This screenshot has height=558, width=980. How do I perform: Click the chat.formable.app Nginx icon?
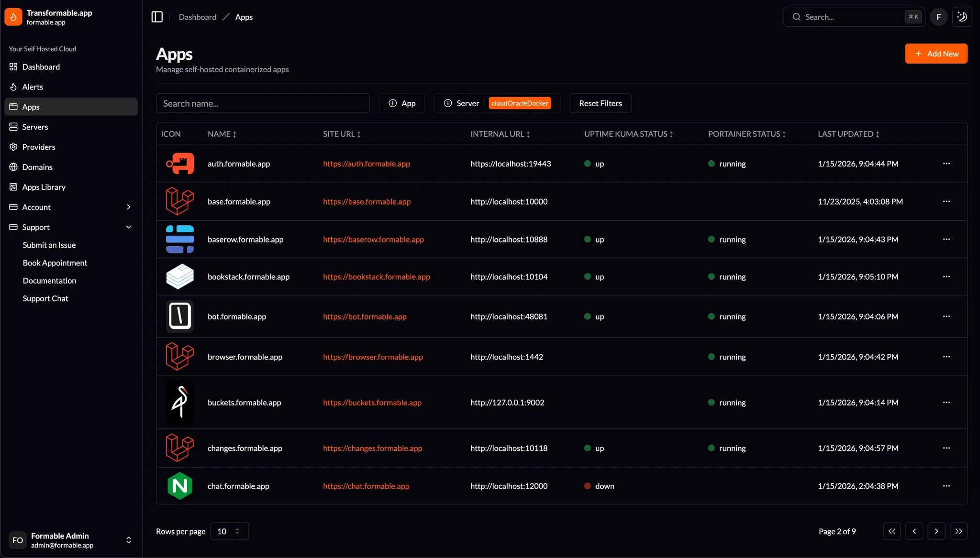[180, 486]
